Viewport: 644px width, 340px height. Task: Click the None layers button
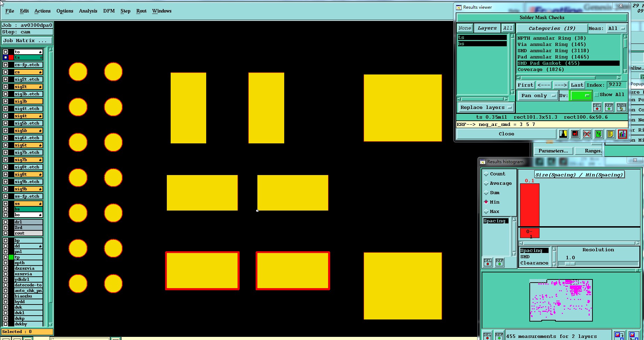(465, 28)
